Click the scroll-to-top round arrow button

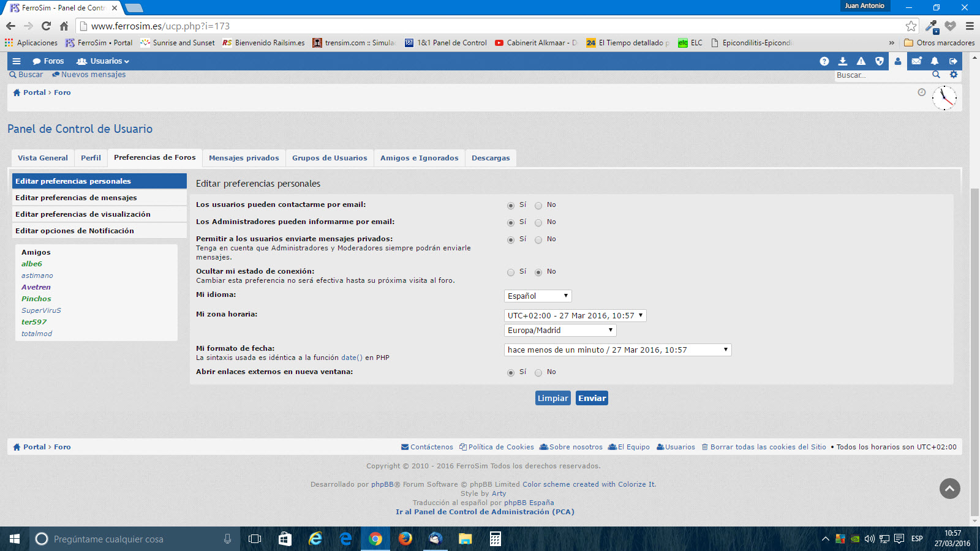[x=950, y=489]
